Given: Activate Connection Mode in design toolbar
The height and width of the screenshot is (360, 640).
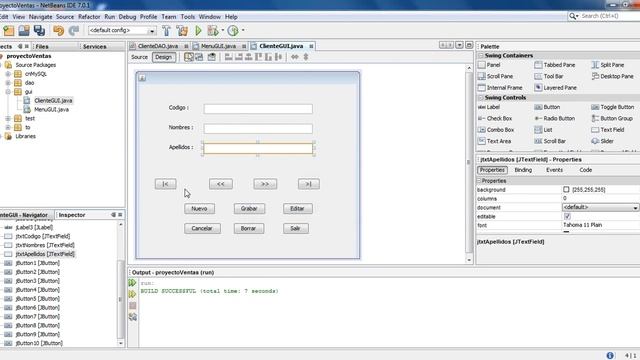Looking at the screenshot, I should click(x=199, y=57).
